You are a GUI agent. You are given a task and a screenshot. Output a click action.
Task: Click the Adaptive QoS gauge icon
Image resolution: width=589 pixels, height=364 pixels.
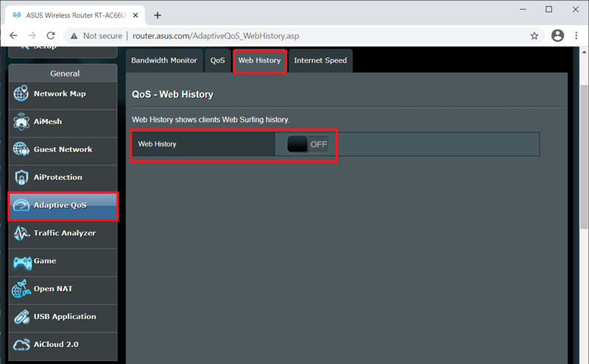coord(21,206)
